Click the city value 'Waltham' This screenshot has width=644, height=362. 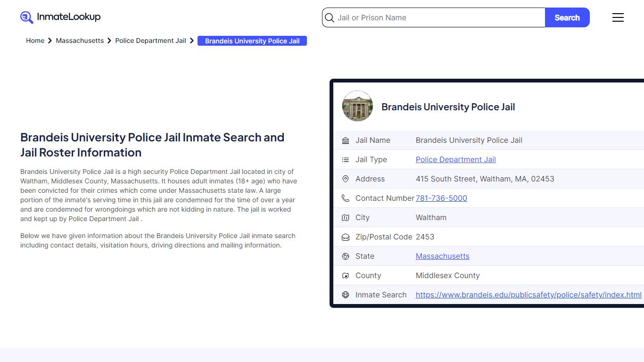coord(431,218)
